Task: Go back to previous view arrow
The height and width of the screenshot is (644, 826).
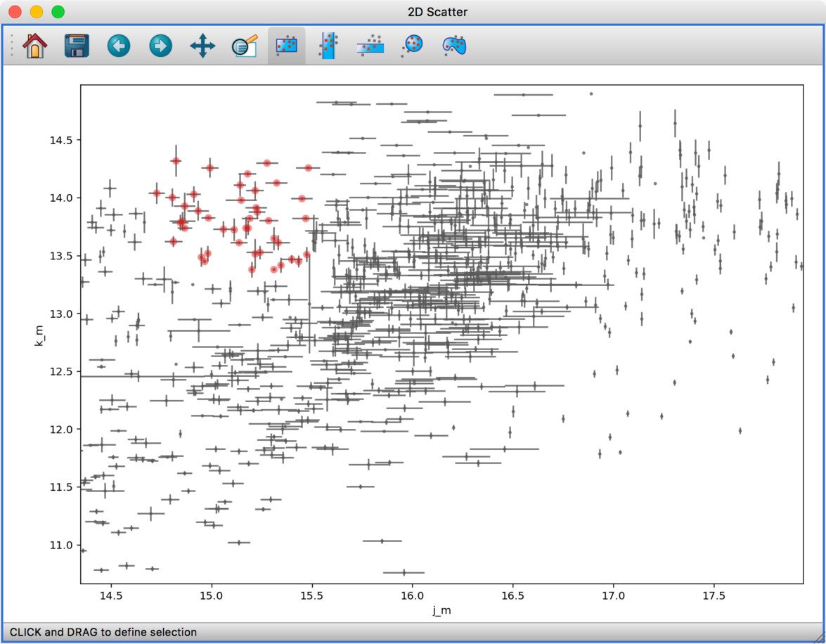Action: pyautogui.click(x=119, y=46)
